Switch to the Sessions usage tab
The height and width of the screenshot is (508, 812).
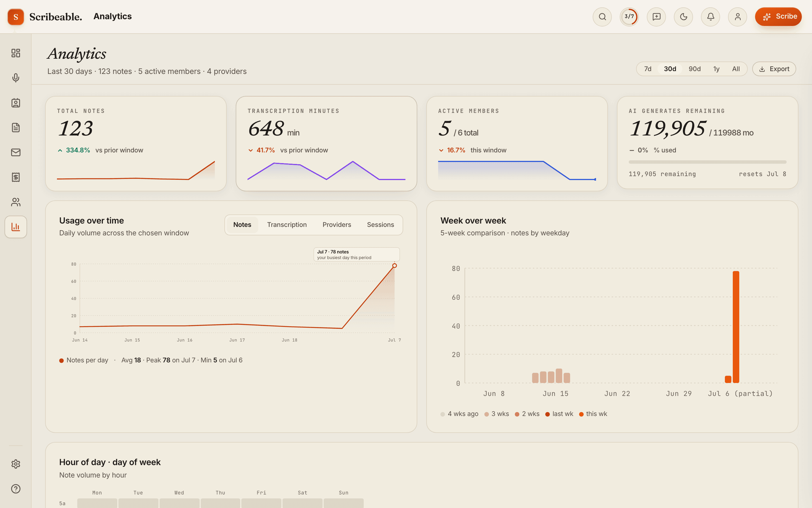(x=381, y=225)
